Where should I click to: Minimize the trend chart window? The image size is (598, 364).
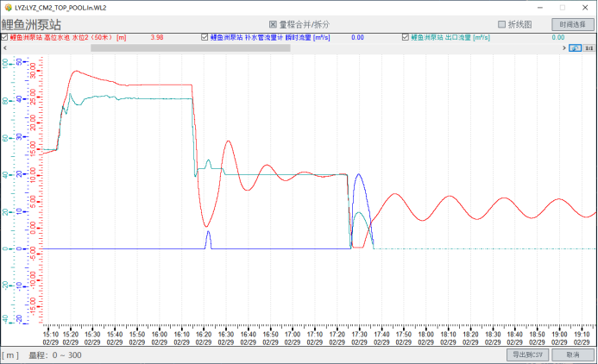(x=540, y=7)
